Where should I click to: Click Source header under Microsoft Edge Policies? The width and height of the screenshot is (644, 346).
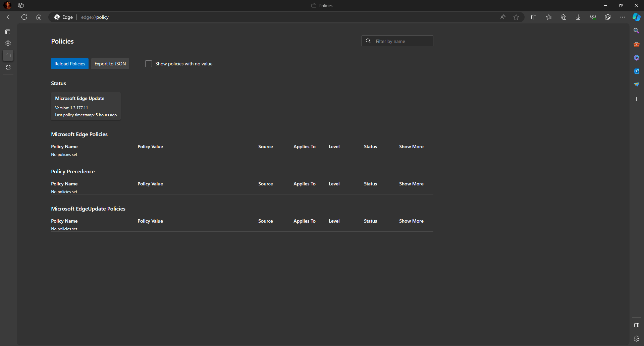click(x=266, y=147)
